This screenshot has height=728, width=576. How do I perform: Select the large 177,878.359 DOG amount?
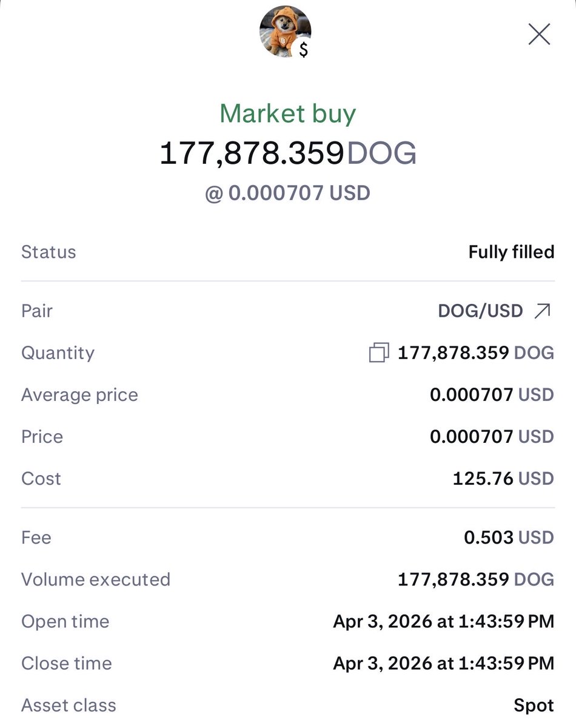coord(287,153)
